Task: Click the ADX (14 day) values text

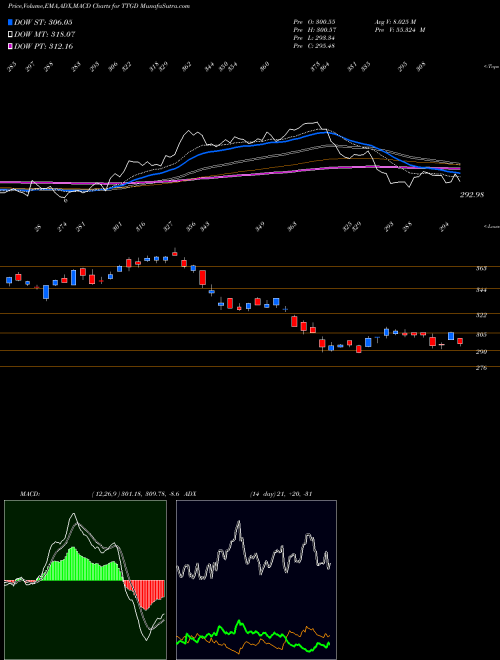Action: [281, 493]
